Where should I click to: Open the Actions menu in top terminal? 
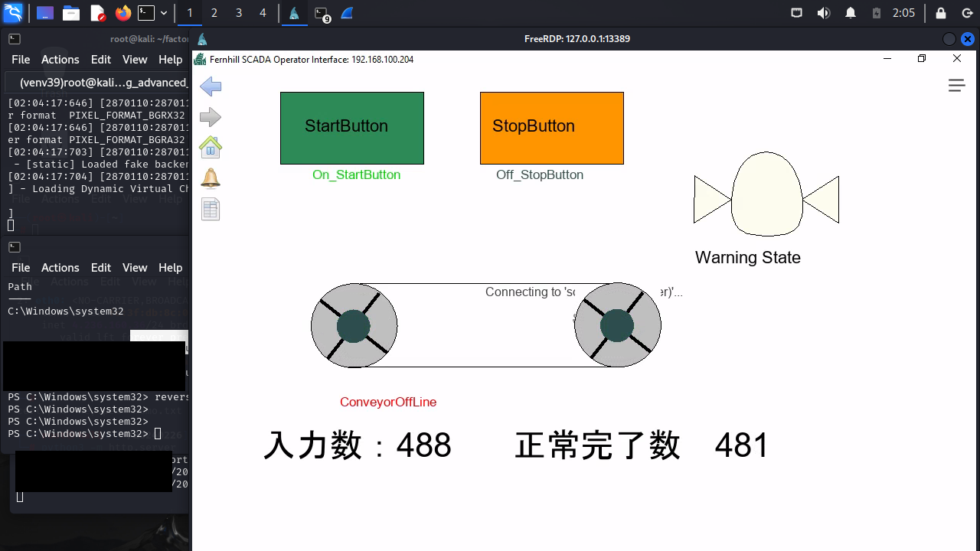pos(60,60)
